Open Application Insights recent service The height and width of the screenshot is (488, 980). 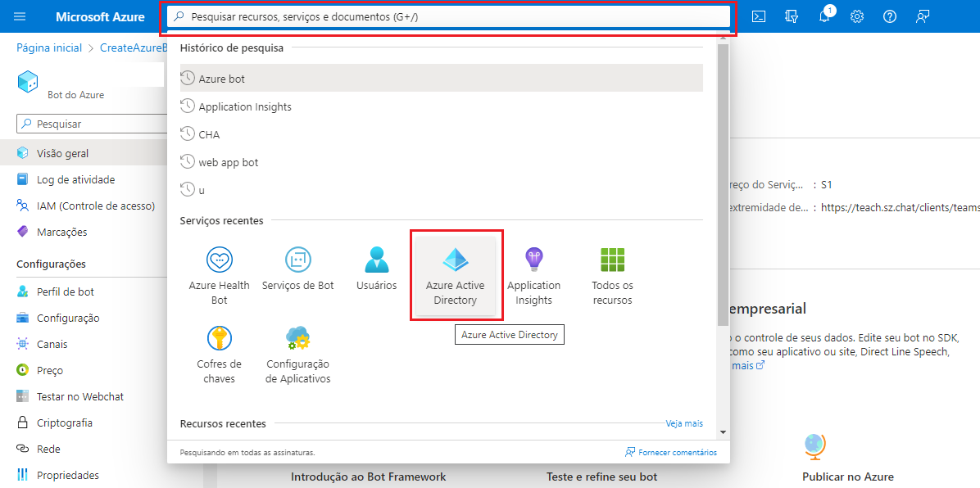coord(533,276)
